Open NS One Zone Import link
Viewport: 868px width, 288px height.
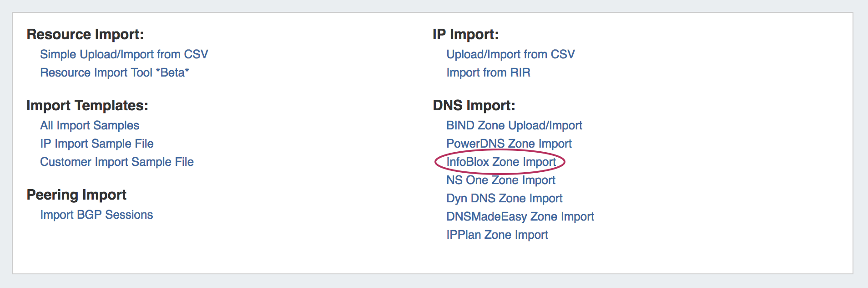coord(500,180)
